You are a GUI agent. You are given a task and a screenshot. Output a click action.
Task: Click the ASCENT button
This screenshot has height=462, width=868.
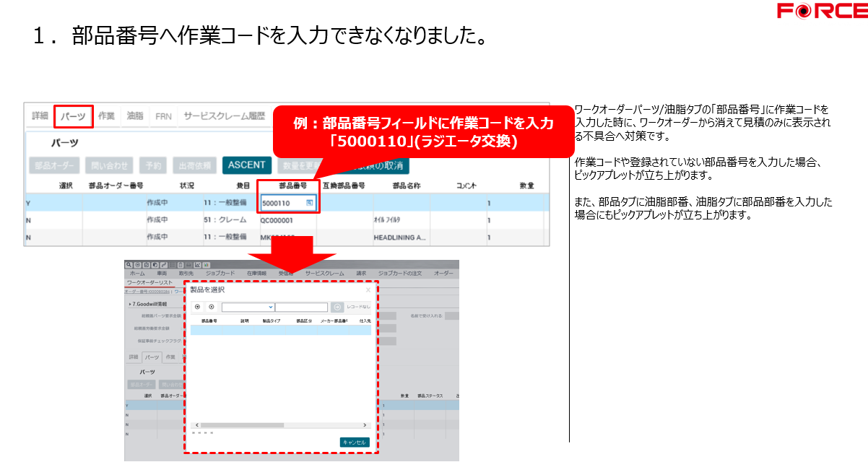[x=246, y=165]
